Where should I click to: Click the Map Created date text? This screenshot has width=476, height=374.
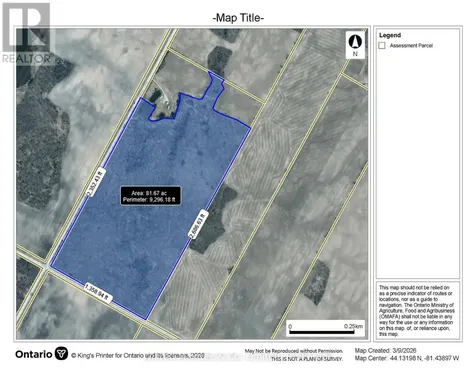[385, 351]
